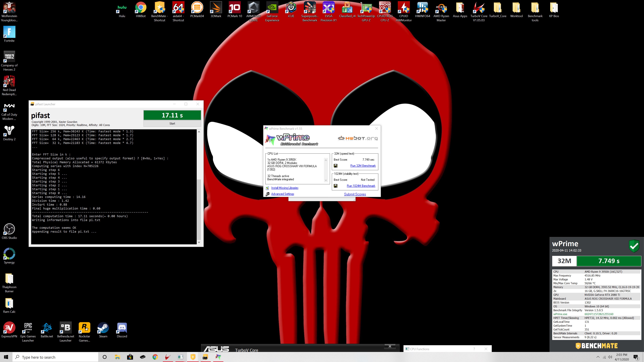Switch to BenchMate shield taskbar icon

(193, 357)
